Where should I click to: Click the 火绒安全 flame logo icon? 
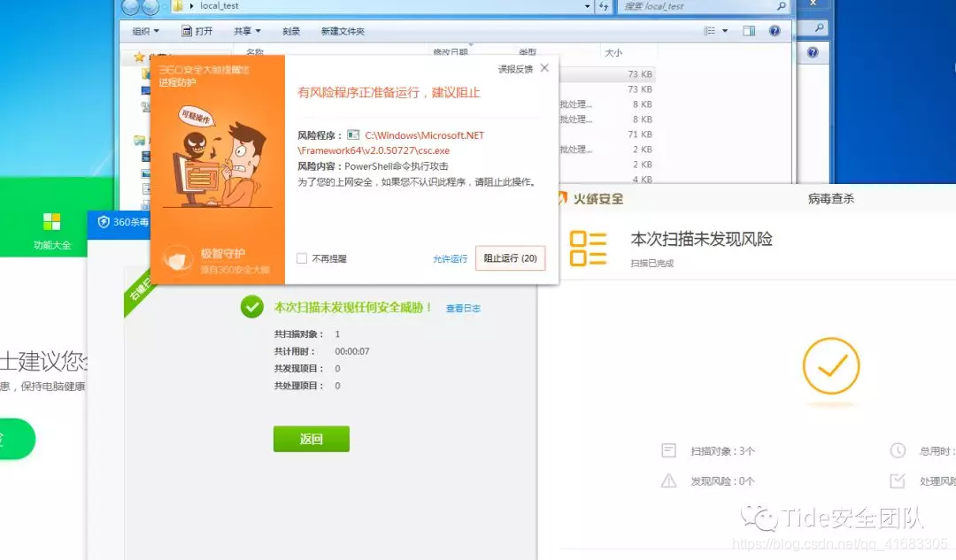pyautogui.click(x=564, y=198)
